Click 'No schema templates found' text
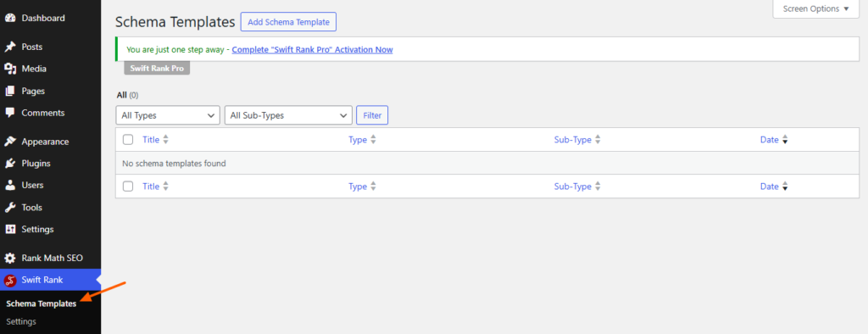Screen dimensions: 868x334 point(174,164)
